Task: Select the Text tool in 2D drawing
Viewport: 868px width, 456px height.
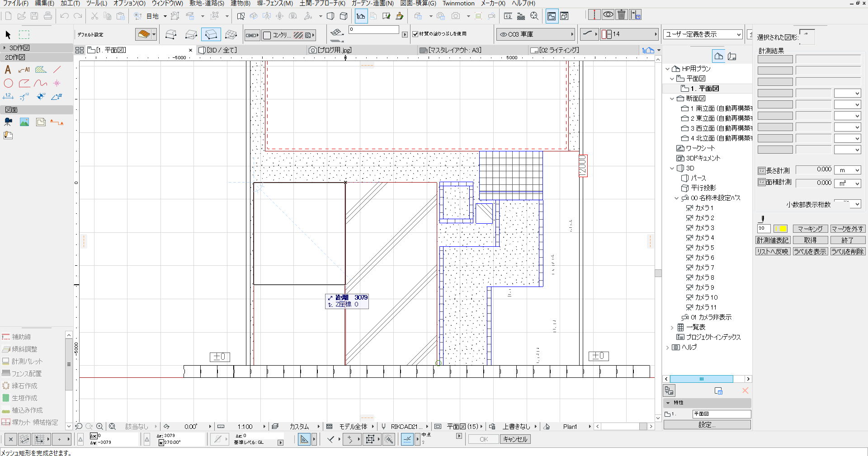Action: click(8, 70)
